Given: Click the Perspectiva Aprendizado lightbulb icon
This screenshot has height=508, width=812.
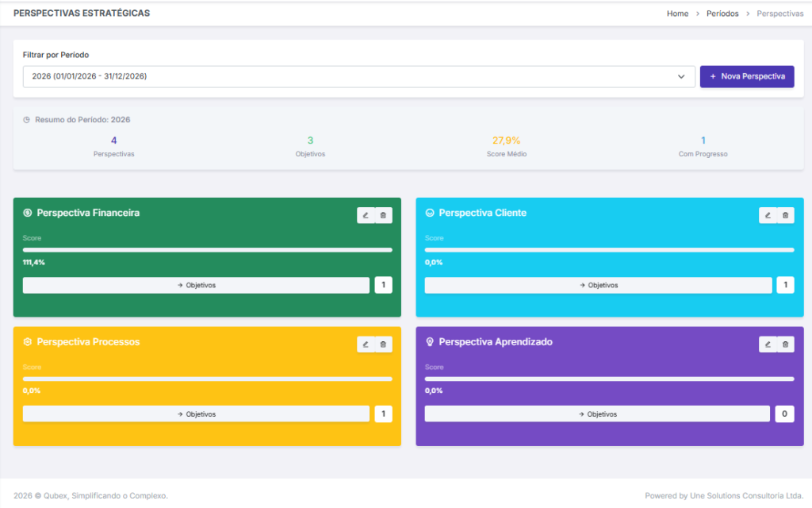Looking at the screenshot, I should tap(430, 342).
